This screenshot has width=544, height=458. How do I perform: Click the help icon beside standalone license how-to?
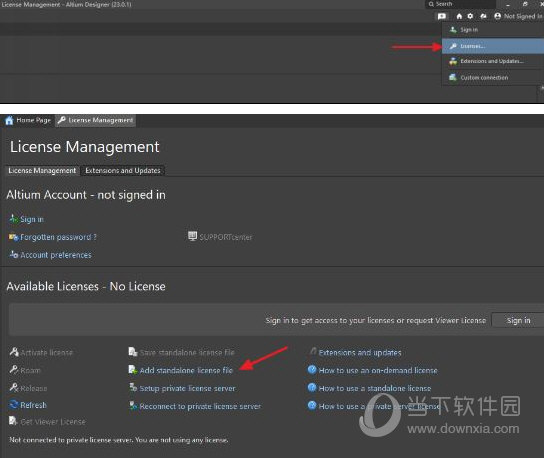click(x=312, y=387)
